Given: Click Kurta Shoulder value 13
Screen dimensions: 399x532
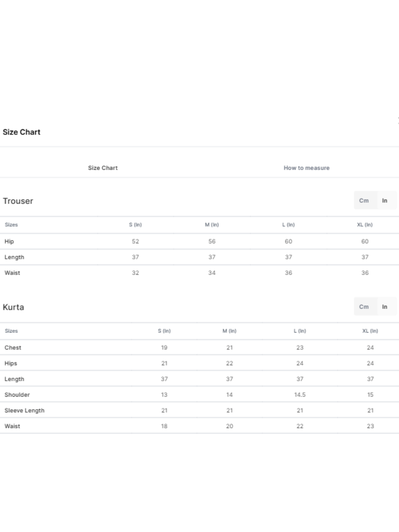Looking at the screenshot, I should pyautogui.click(x=164, y=395).
